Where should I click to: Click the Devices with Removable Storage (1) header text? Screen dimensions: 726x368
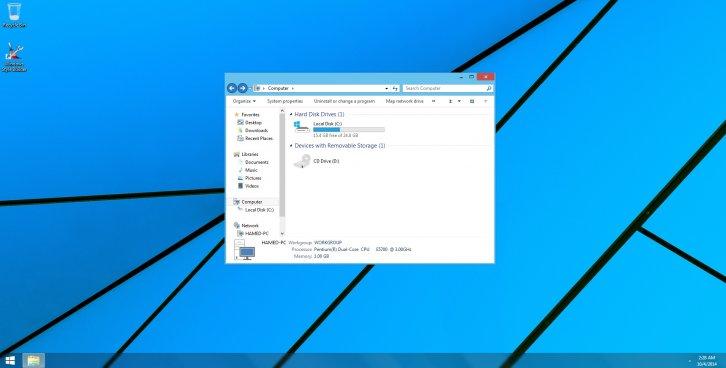pyautogui.click(x=340, y=145)
